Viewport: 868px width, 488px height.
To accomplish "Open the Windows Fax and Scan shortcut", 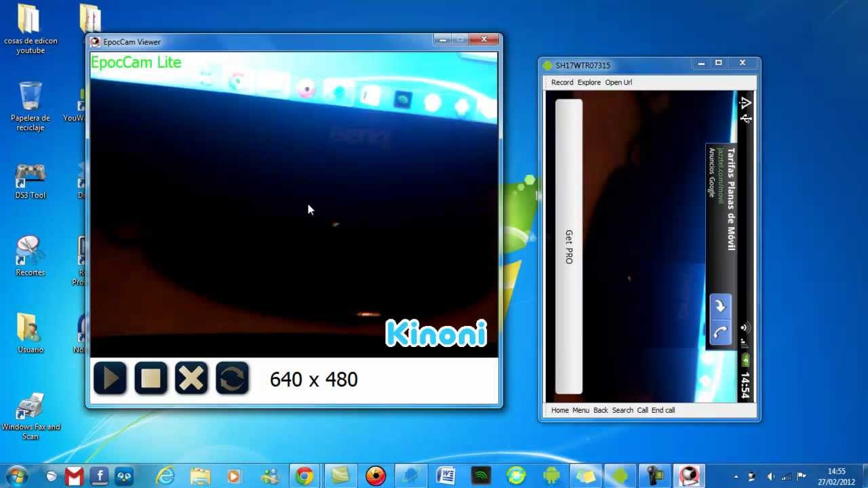I will pos(31,416).
